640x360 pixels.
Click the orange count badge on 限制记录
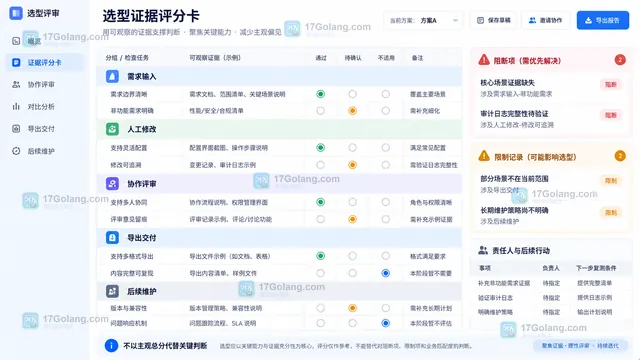(x=620, y=156)
